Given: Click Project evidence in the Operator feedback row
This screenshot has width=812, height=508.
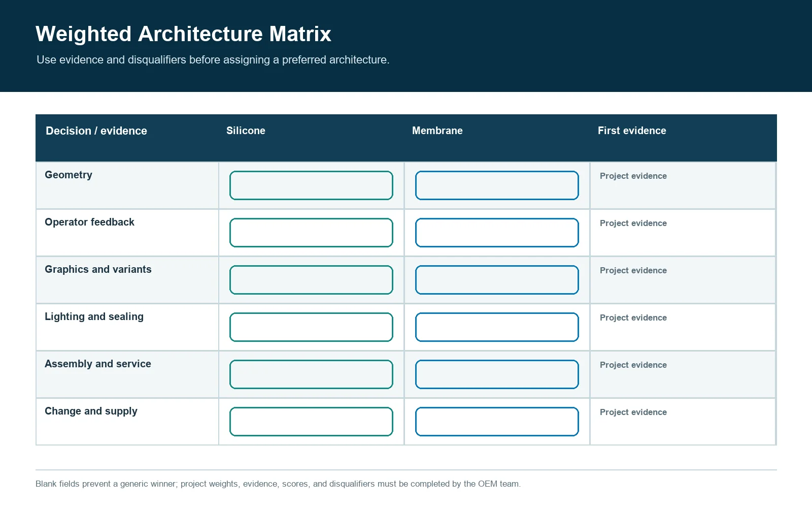Looking at the screenshot, I should point(633,223).
